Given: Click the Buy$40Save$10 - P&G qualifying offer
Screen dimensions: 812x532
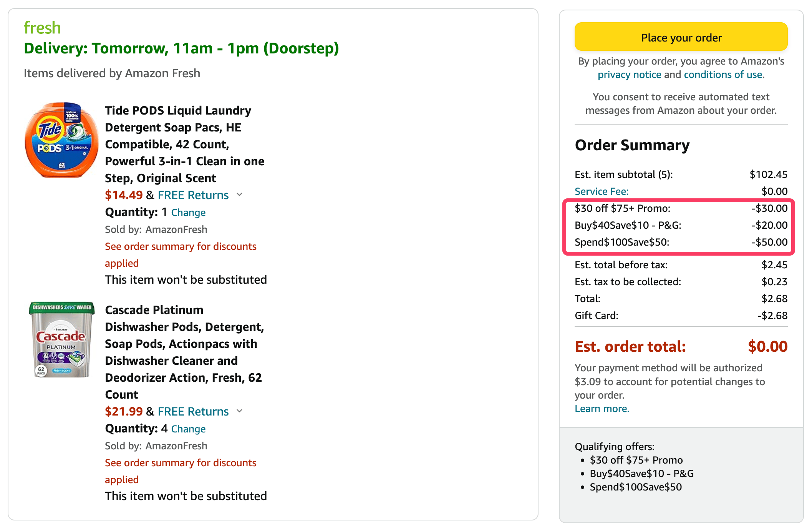Looking at the screenshot, I should tap(642, 473).
